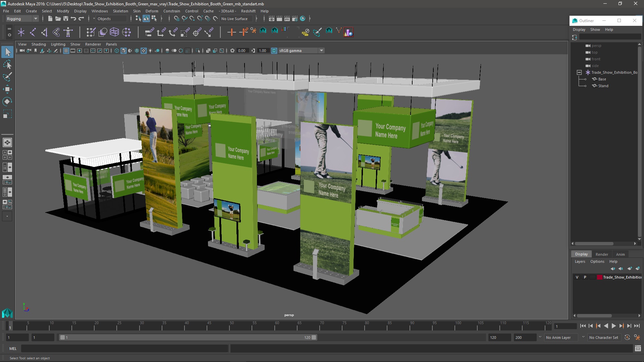644x362 pixels.
Task: Click the Undo arrow icon
Action: (x=73, y=19)
